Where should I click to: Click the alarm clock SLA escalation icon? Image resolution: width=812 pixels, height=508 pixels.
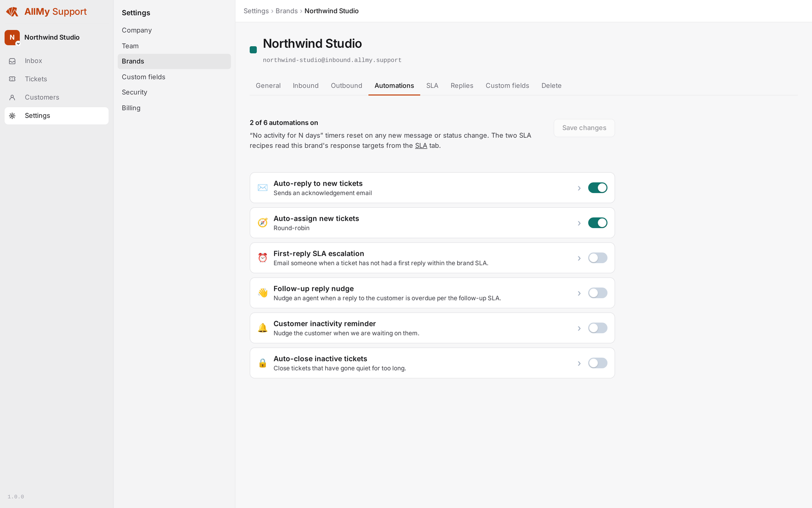click(x=262, y=258)
